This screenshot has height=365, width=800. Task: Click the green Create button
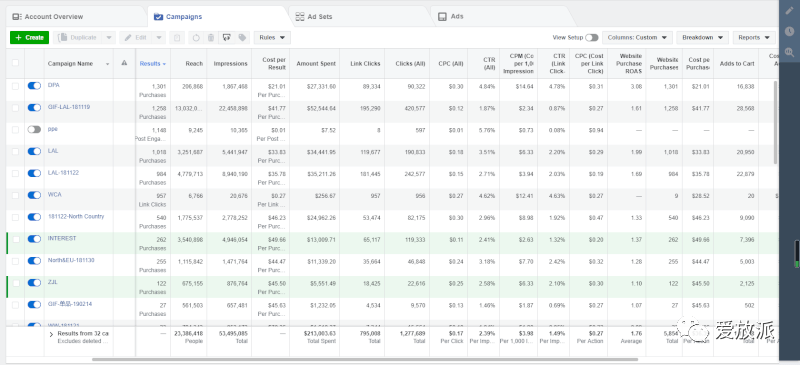[30, 38]
